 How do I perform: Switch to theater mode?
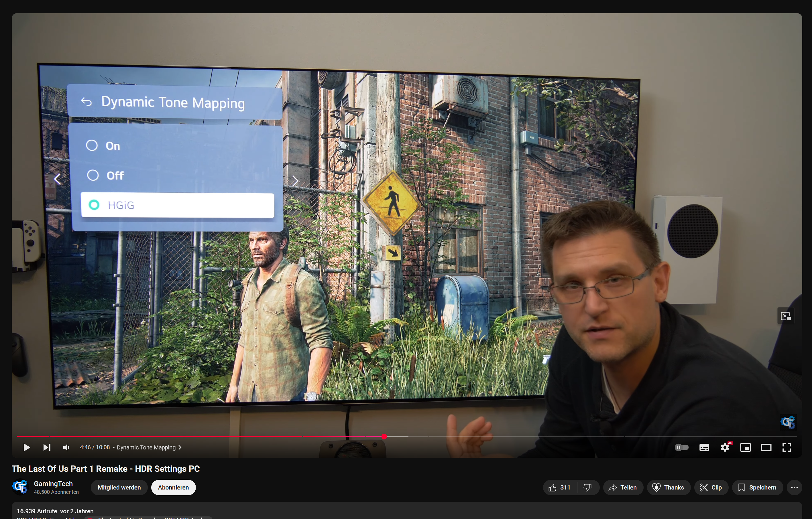tap(766, 447)
